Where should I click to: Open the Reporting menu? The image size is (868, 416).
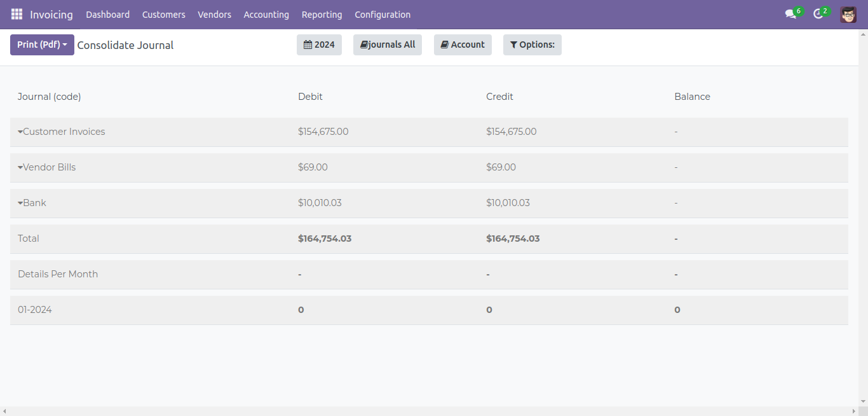coord(322,15)
